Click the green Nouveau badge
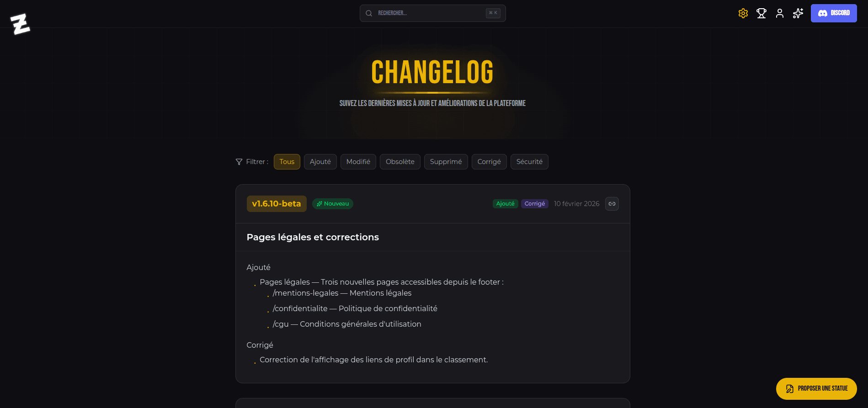 point(332,204)
